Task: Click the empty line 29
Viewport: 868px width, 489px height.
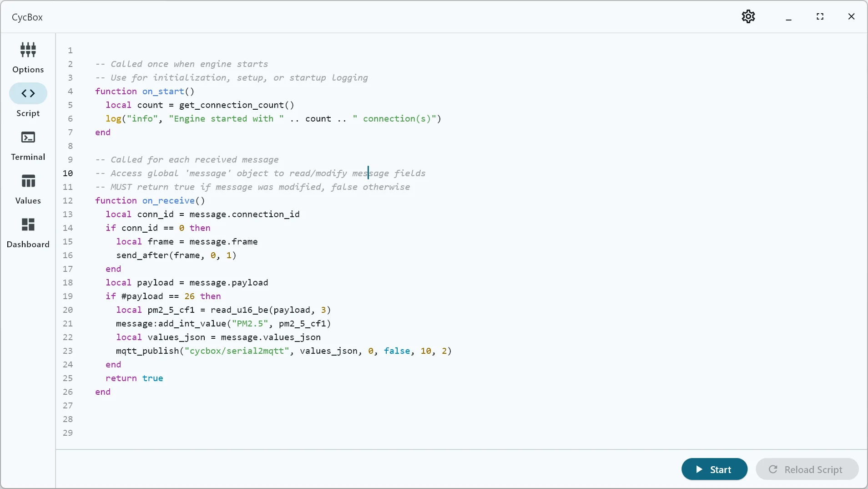Action: tap(182, 433)
